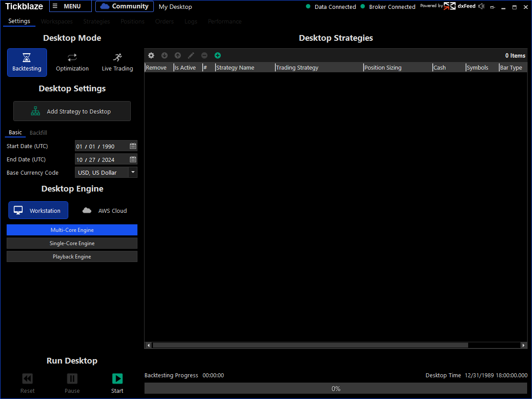This screenshot has width=532, height=399.
Task: Start the desktop run
Action: pos(117,383)
